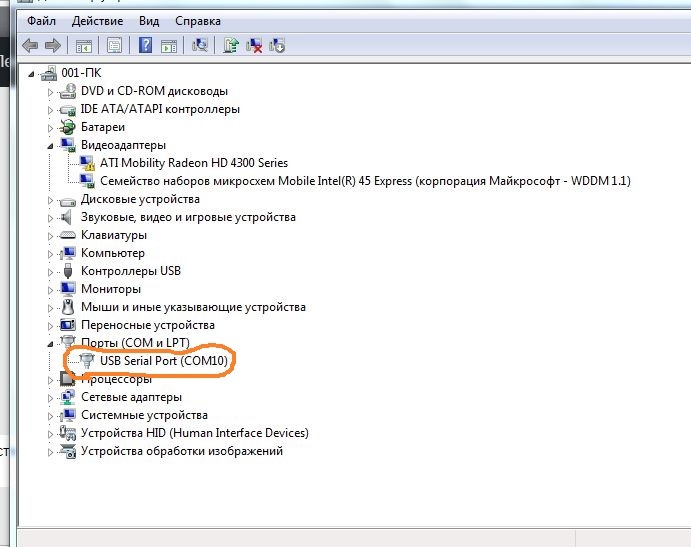This screenshot has height=547, width=691.
Task: Click the battery category icon
Action: pos(67,127)
